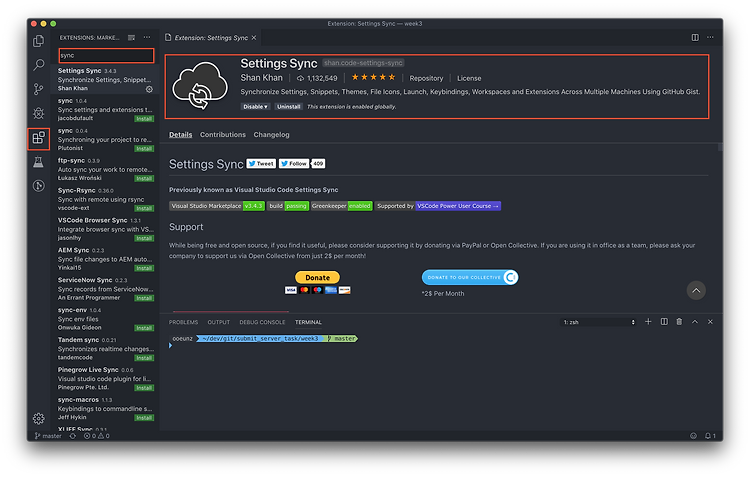Select sync-macros in extension list
Image resolution: width=750 pixels, height=477 pixels.
point(105,408)
